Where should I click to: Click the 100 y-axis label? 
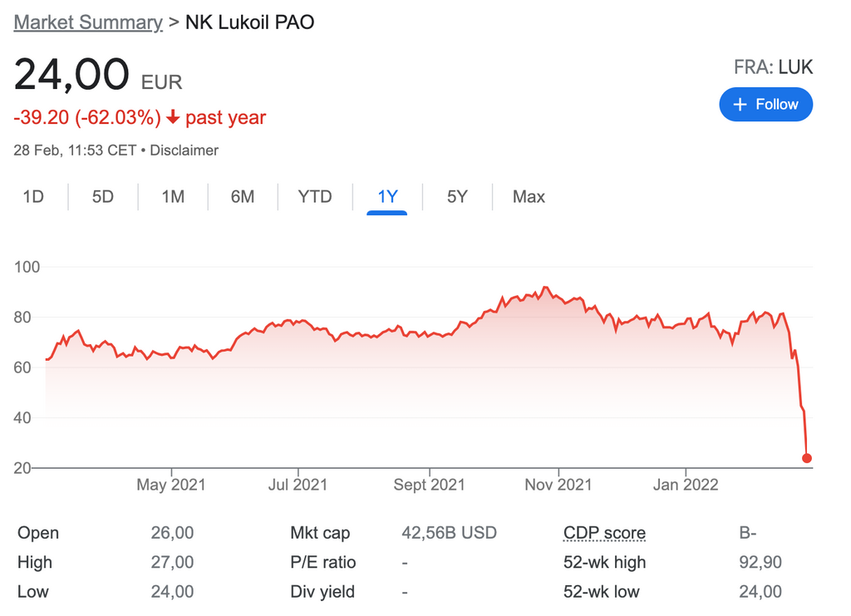pos(27,267)
